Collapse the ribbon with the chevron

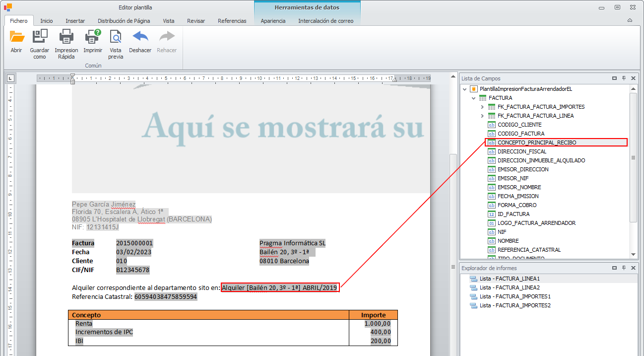(x=630, y=20)
